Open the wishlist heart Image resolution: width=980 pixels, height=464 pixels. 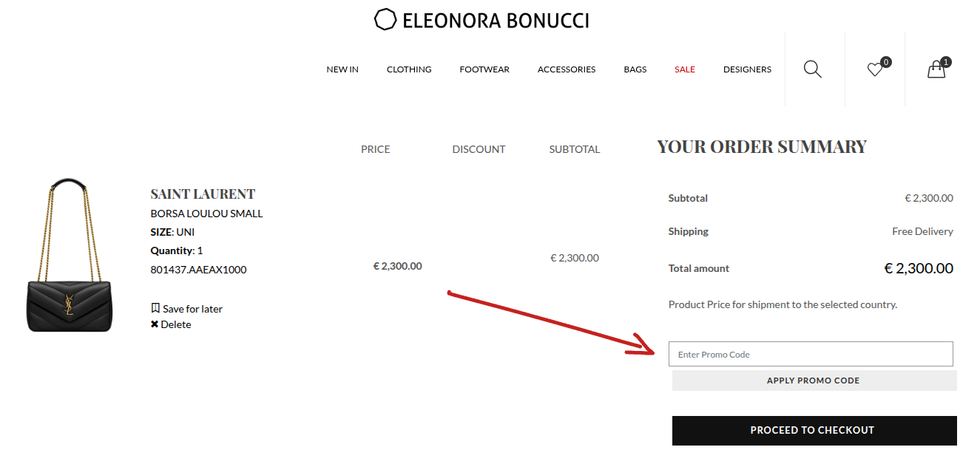coord(875,69)
